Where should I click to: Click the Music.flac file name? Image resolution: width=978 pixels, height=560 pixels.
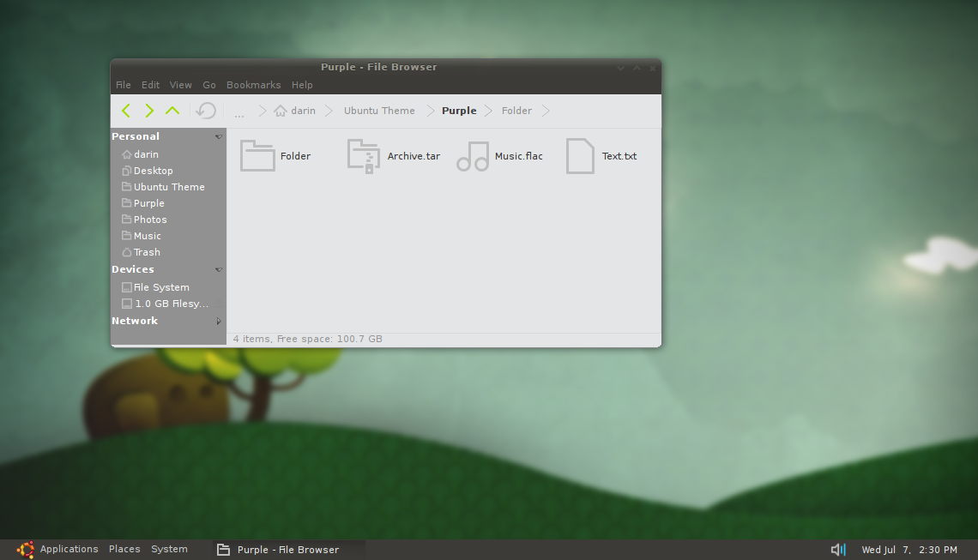(x=518, y=156)
